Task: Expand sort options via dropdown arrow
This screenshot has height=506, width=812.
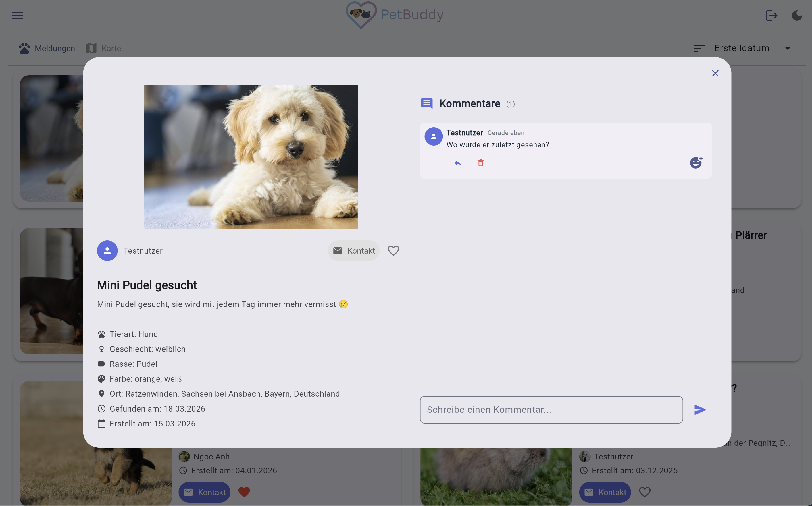Action: [x=788, y=49]
